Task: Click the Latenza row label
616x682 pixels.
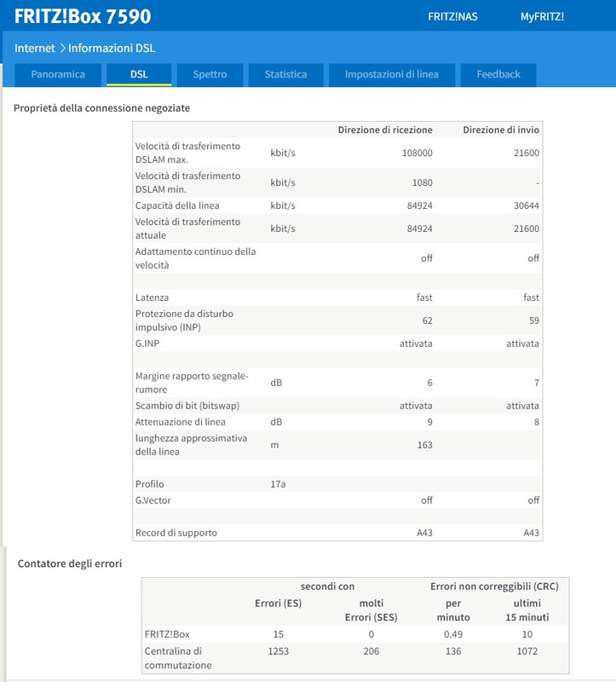Action: pyautogui.click(x=152, y=298)
